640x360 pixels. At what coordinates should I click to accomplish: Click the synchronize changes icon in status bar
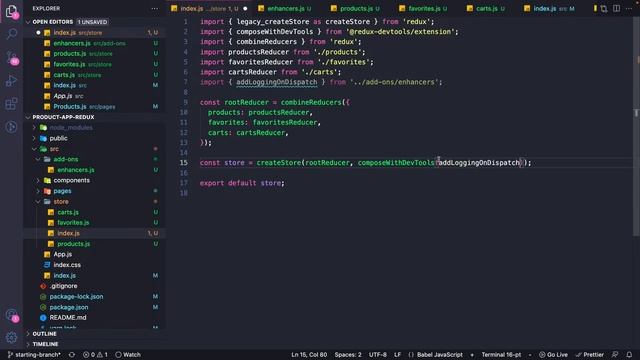72,355
